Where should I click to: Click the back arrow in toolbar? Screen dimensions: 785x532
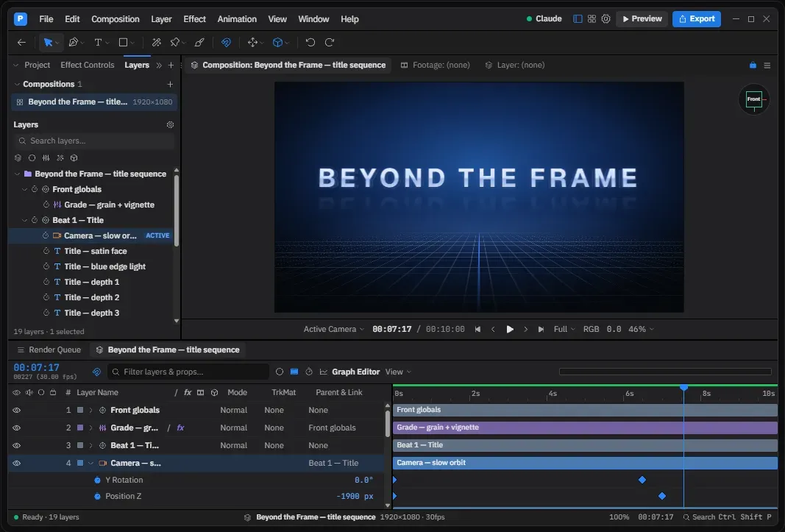click(x=21, y=43)
